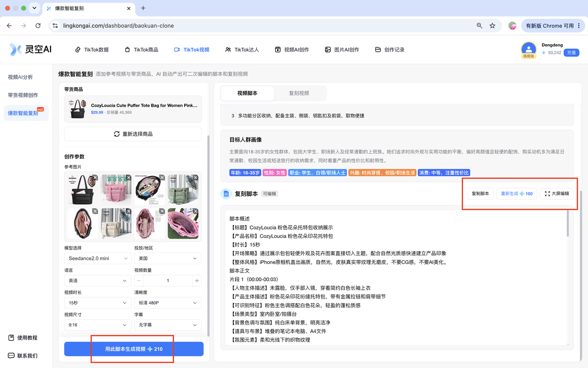Viewport: 588px width, 368px height.
Task: Remove the open black bag with keyboard image
Action: tap(162, 178)
